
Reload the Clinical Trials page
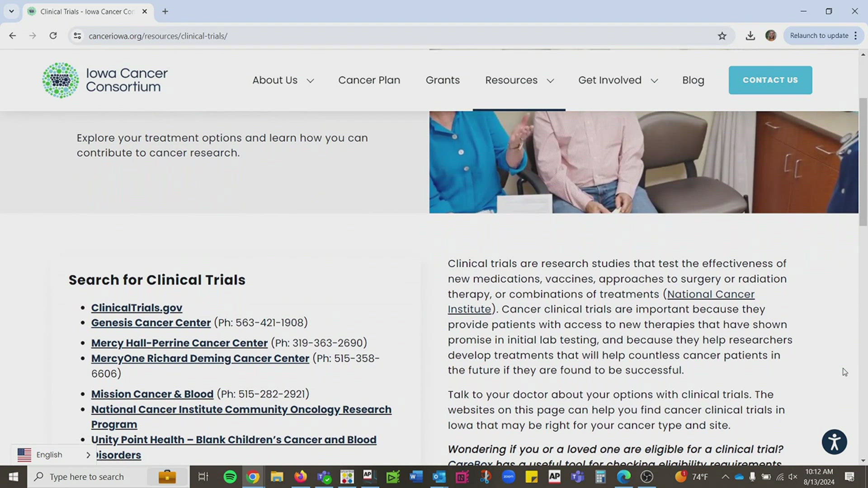pyautogui.click(x=53, y=36)
